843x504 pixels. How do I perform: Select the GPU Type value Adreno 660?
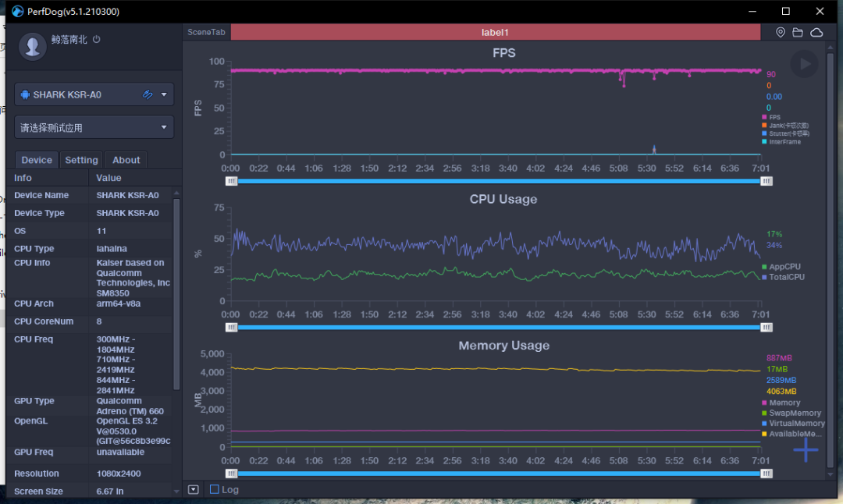pyautogui.click(x=130, y=406)
